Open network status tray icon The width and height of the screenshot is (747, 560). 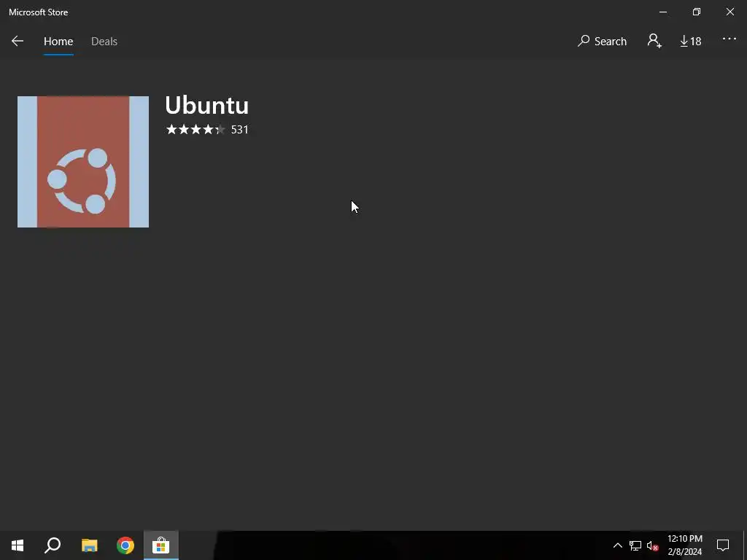[635, 545]
